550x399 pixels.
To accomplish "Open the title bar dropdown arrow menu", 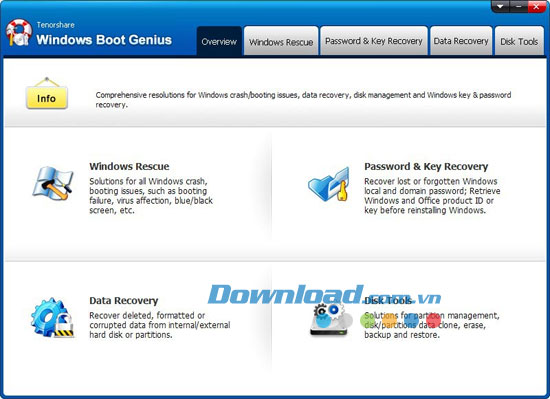I will pos(500,6).
